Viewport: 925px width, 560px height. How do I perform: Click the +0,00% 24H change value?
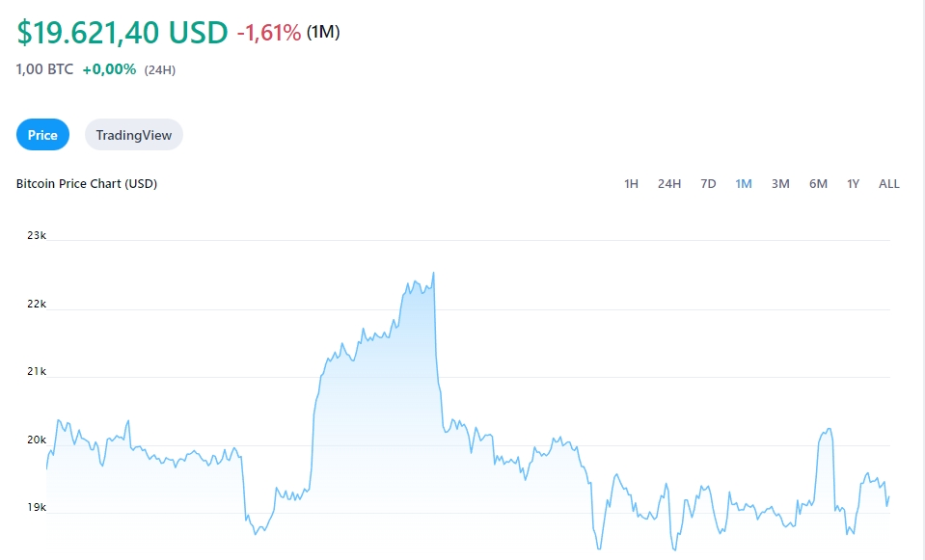109,69
